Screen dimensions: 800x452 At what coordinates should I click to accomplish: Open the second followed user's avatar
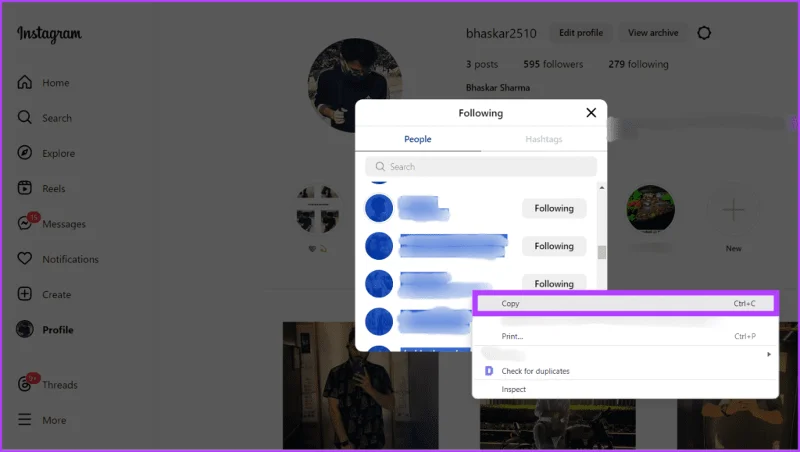pyautogui.click(x=379, y=246)
